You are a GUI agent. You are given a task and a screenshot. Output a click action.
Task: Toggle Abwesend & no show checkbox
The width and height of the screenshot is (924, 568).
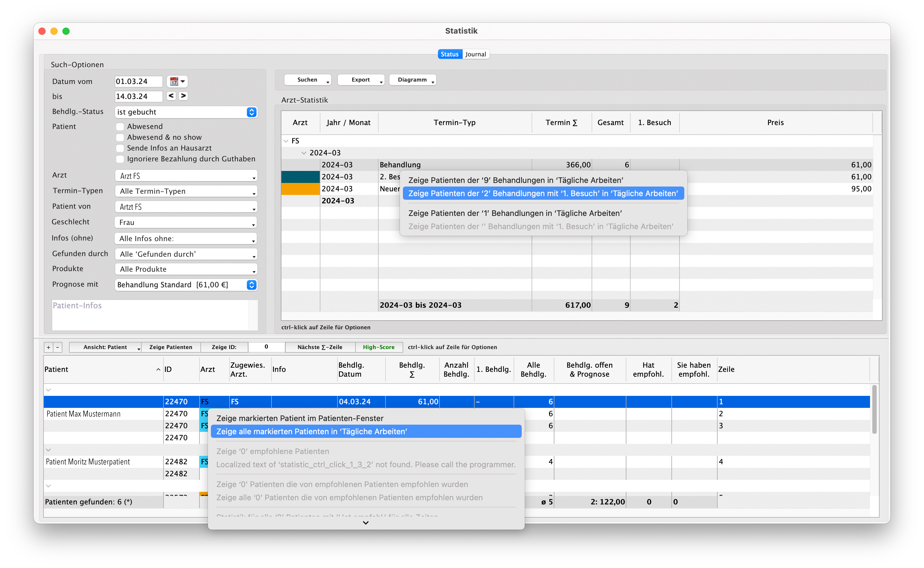(x=120, y=137)
